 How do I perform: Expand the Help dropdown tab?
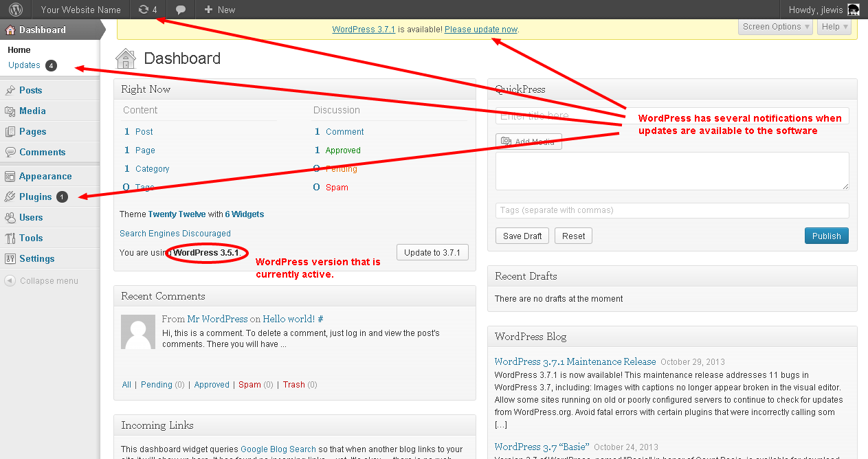coord(835,27)
